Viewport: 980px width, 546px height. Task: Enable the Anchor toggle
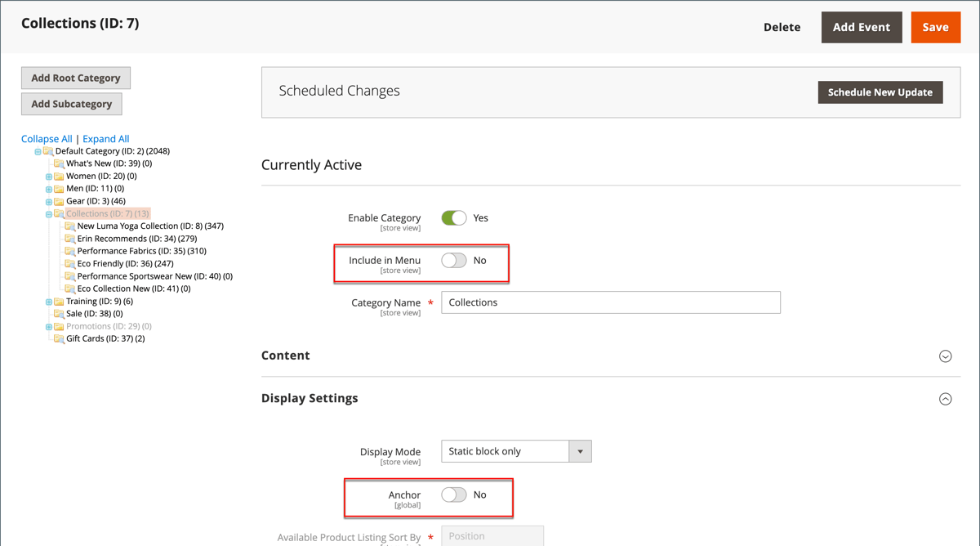[x=454, y=495]
